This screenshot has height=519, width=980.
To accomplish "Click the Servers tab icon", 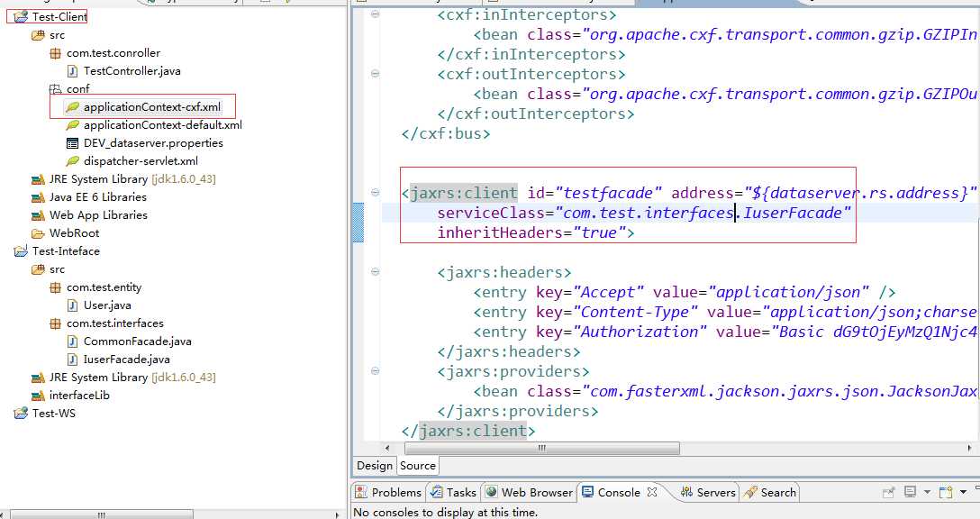I will pyautogui.click(x=687, y=492).
